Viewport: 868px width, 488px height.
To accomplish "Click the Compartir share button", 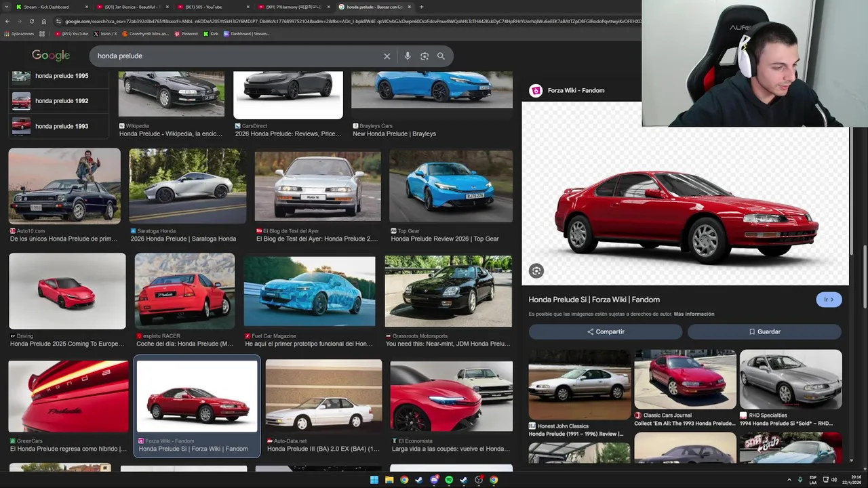I will click(606, 331).
